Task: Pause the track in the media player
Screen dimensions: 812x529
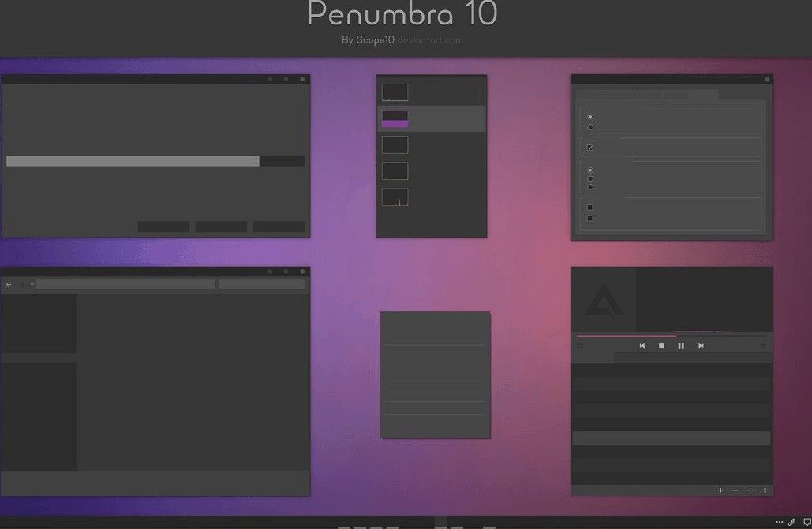Action: coord(681,346)
